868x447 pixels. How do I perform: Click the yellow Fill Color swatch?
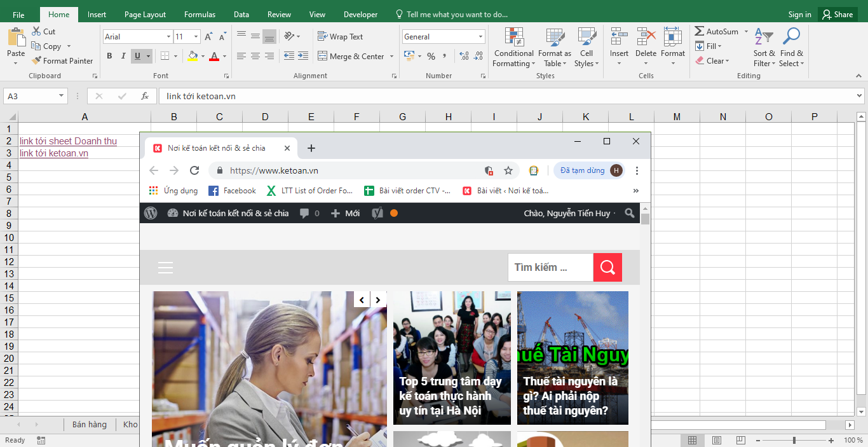coord(193,57)
